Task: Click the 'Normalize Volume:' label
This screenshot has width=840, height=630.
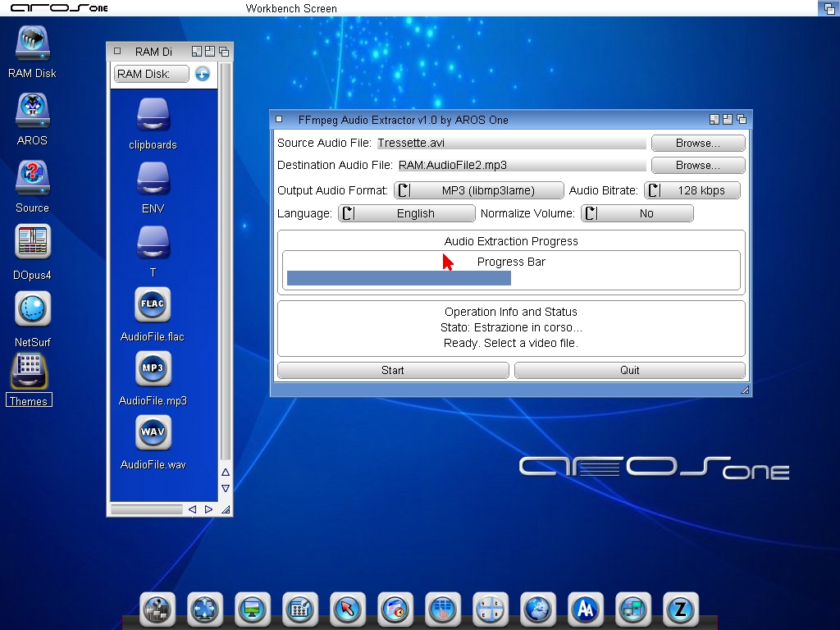Action: pyautogui.click(x=527, y=213)
